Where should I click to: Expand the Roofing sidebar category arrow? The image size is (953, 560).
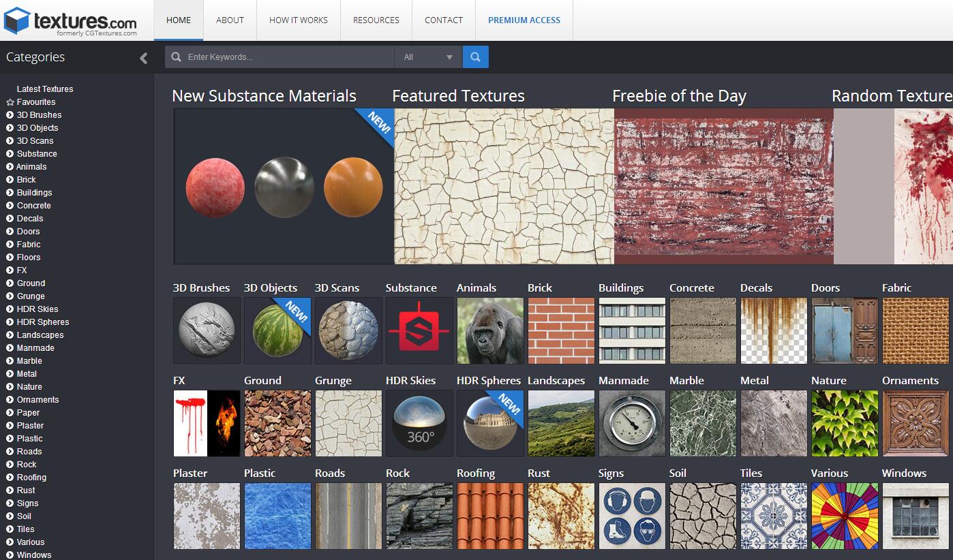pyautogui.click(x=10, y=478)
